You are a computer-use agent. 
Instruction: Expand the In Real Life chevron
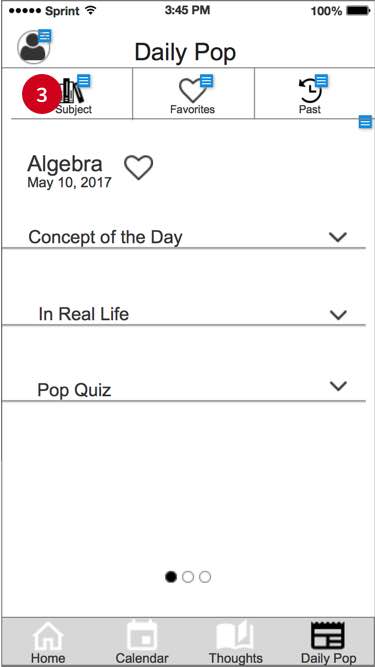coord(338,315)
